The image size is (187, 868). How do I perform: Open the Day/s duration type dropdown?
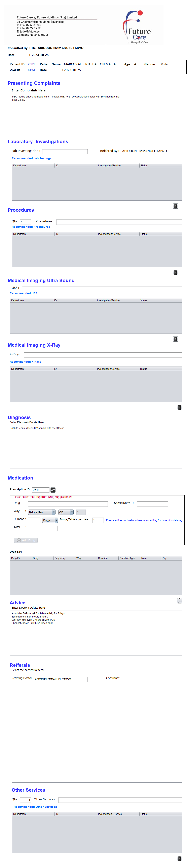(x=50, y=520)
